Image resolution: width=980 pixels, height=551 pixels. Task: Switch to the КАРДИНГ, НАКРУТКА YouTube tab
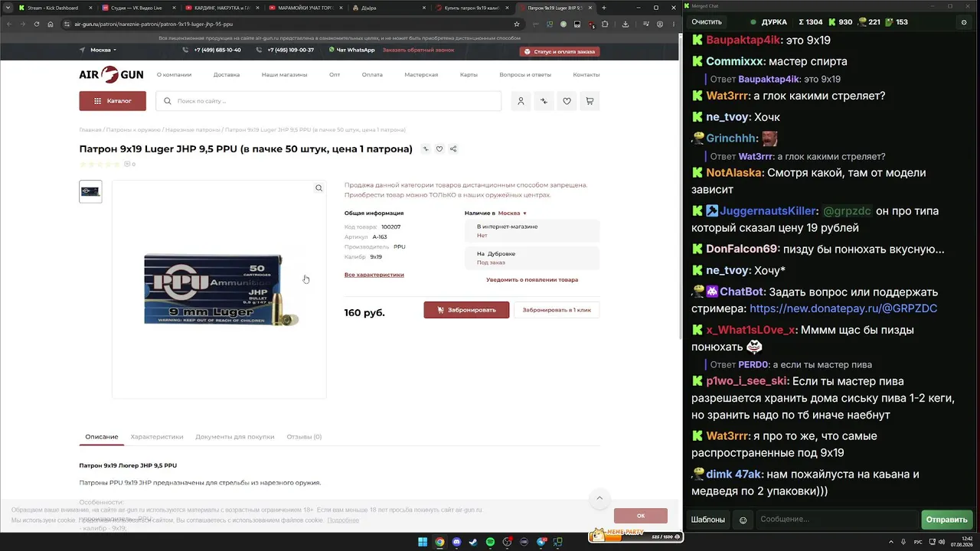coord(222,8)
